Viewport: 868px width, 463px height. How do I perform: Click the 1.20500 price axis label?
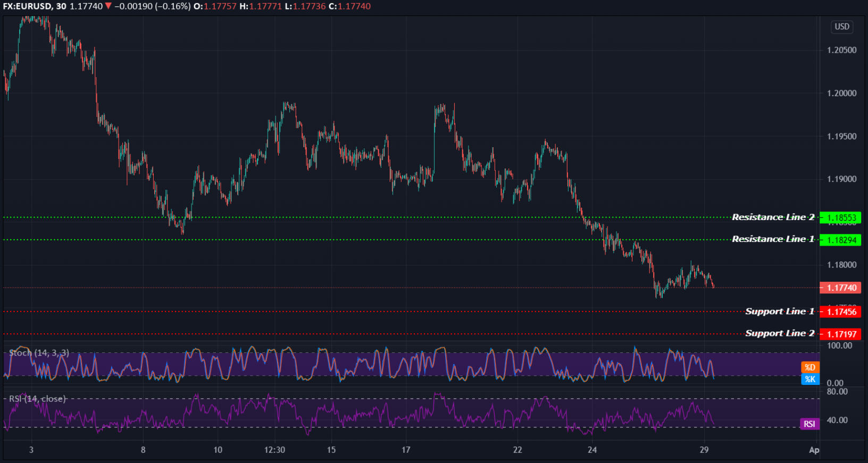841,50
